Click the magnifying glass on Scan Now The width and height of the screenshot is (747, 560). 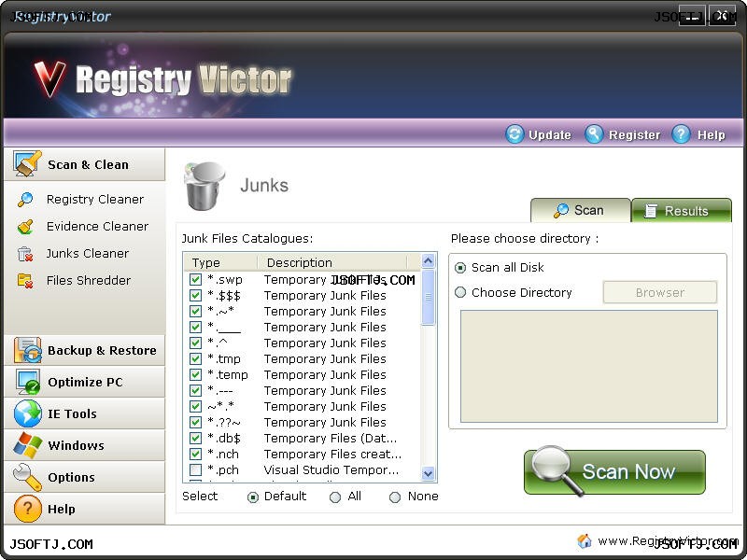[557, 469]
